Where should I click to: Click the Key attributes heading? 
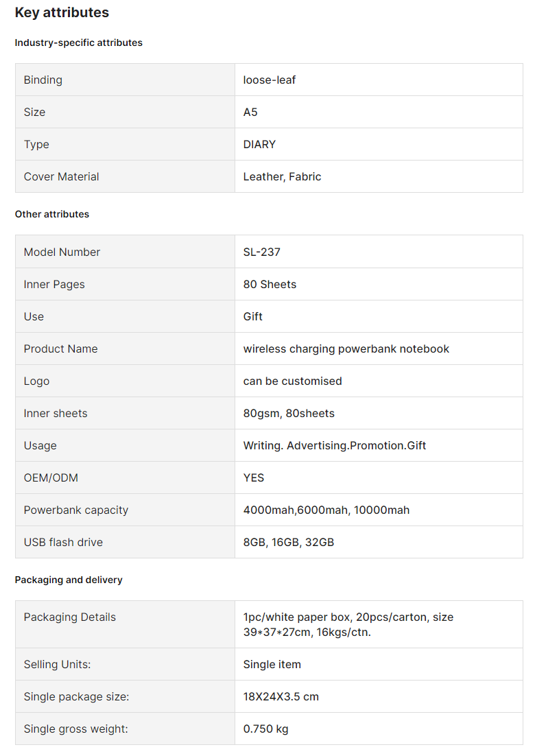click(x=62, y=12)
